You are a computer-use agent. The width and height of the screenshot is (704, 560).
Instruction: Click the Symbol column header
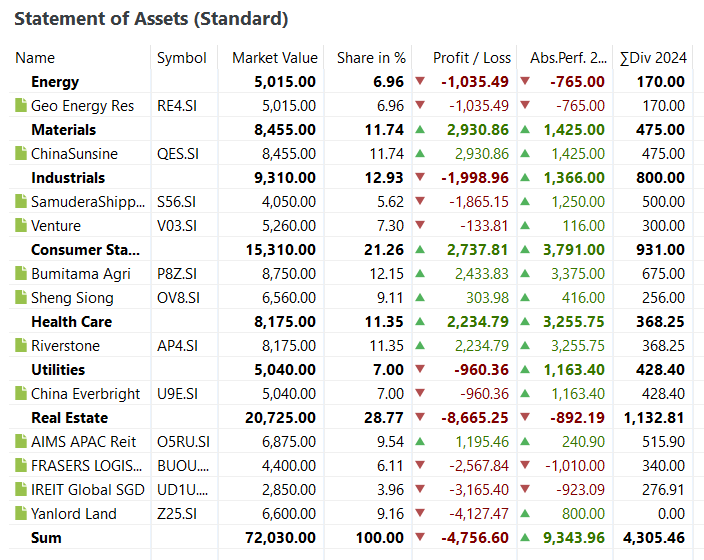point(181,58)
